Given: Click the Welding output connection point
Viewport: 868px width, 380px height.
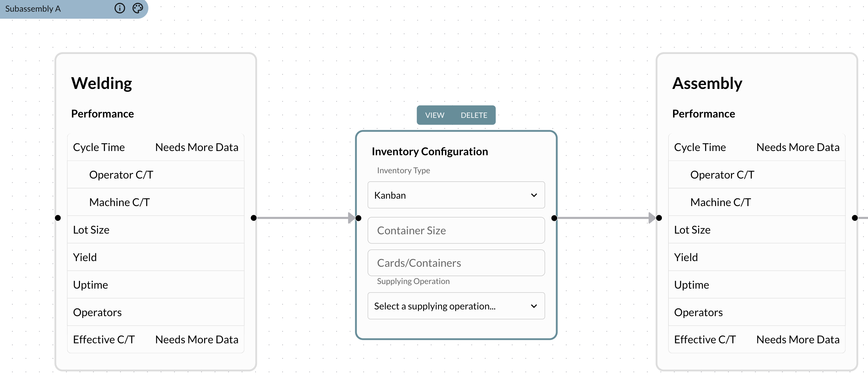Looking at the screenshot, I should (253, 218).
